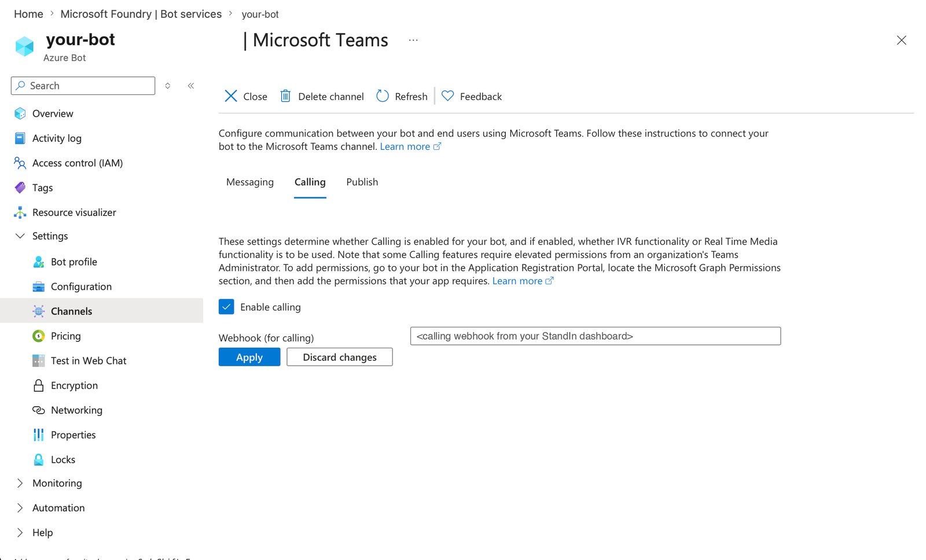Select Channels in the sidebar

pos(102,311)
